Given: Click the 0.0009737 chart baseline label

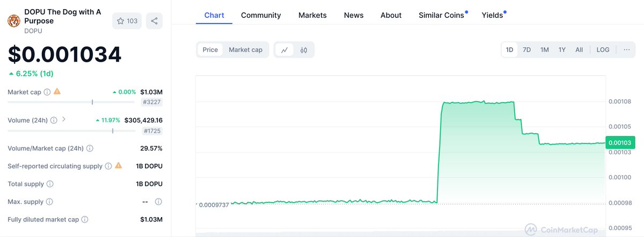Looking at the screenshot, I should click(214, 205).
